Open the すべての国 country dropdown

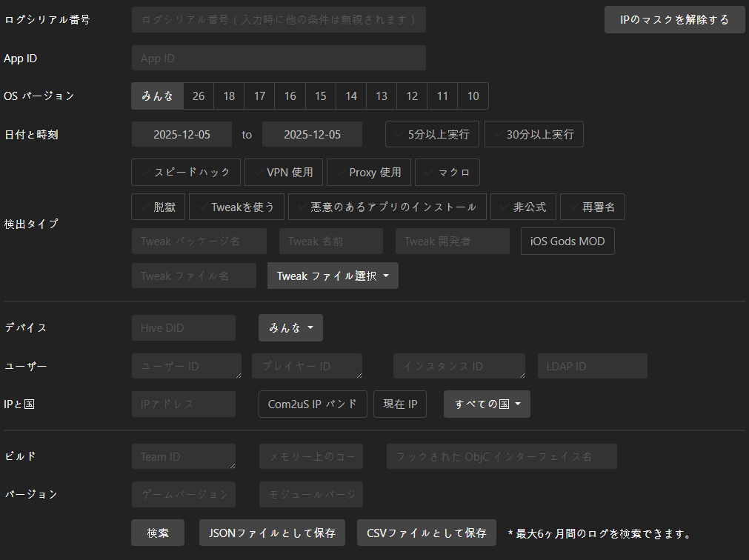point(487,404)
